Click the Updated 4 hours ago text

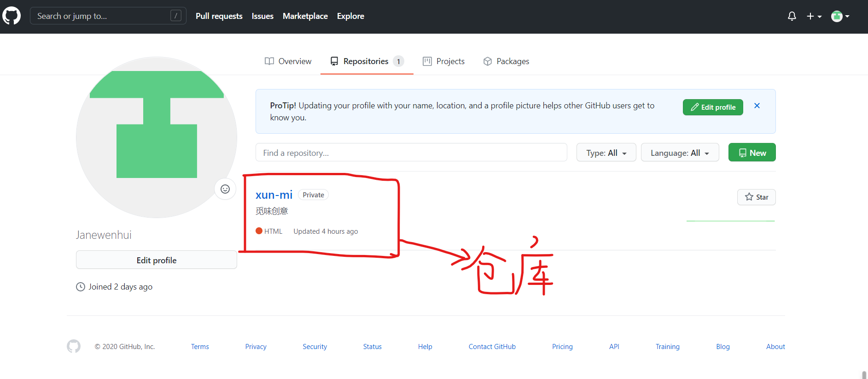tap(326, 231)
